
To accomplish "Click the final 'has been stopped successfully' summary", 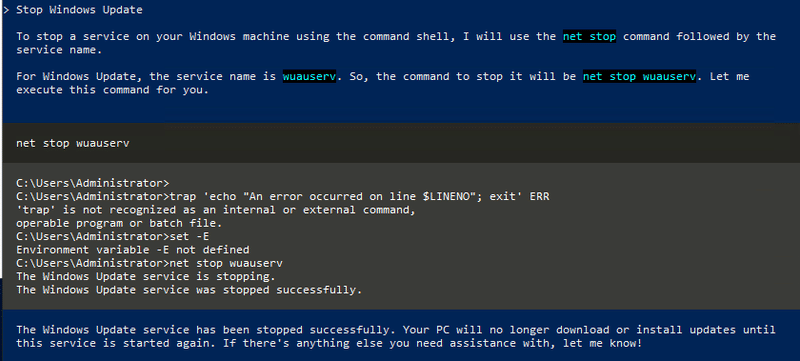I will (396, 337).
